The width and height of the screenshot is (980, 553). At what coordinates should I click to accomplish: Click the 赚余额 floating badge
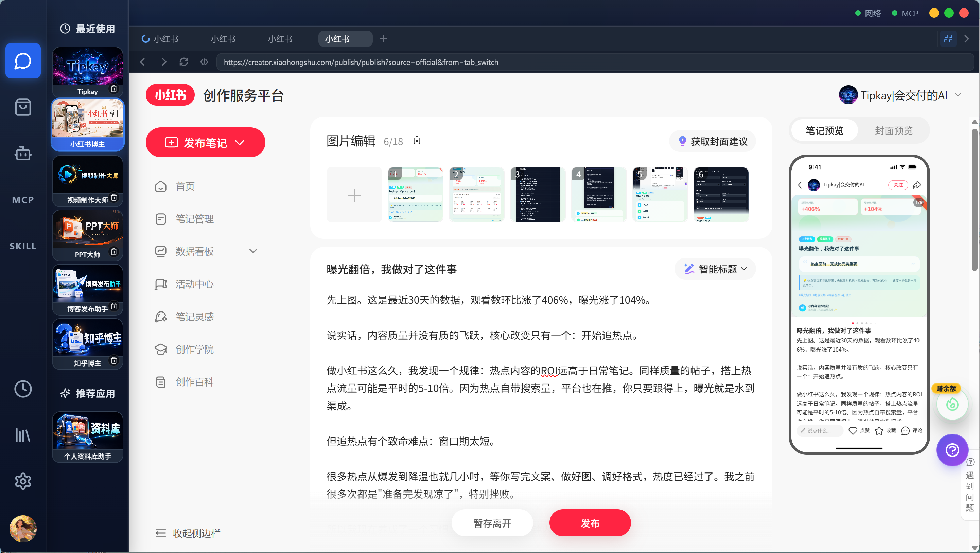click(x=946, y=388)
